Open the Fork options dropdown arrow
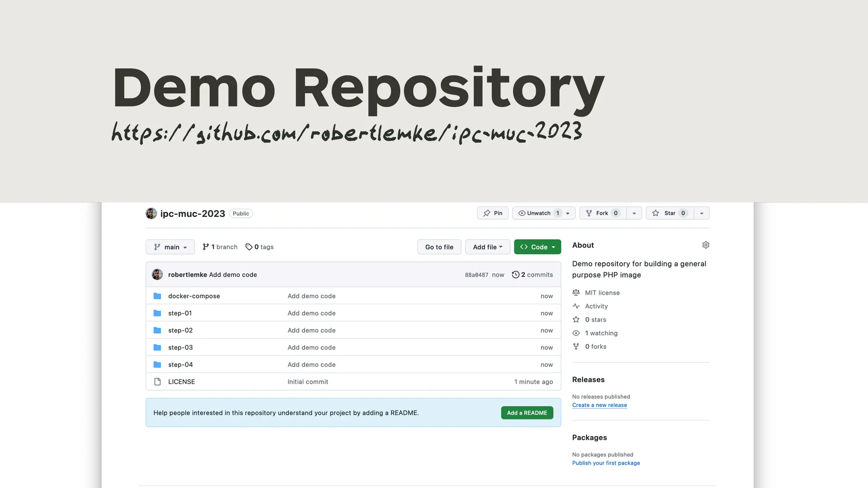 (x=634, y=213)
